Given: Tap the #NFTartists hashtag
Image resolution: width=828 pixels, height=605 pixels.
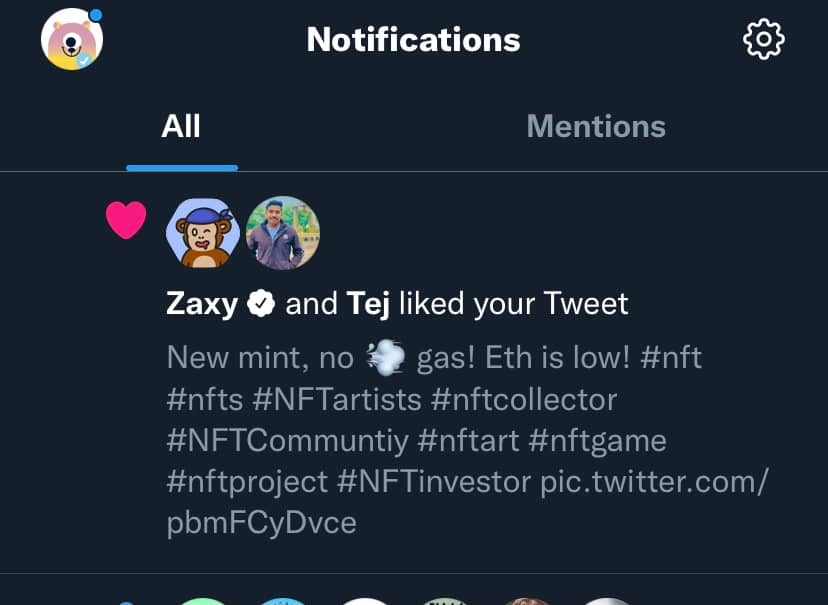Looking at the screenshot, I should tap(337, 399).
